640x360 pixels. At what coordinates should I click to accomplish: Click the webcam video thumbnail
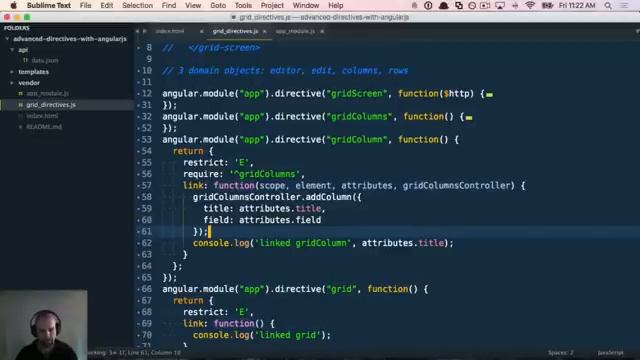tap(43, 325)
